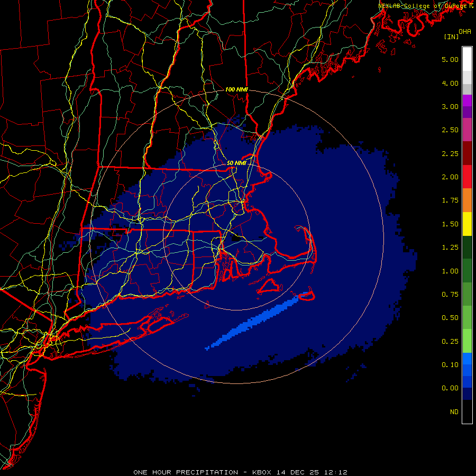476x476 pixels.
Task: Click the light blue precipitation streak offshore
Action: (257, 321)
